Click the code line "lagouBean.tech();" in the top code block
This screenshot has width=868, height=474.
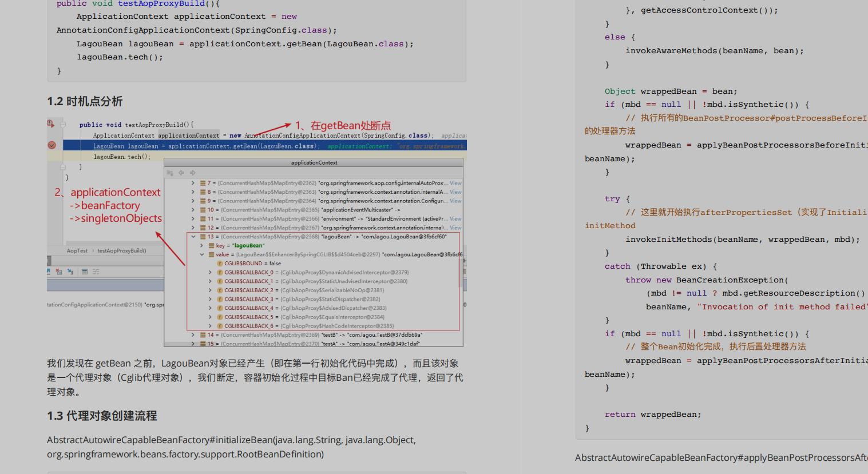[x=120, y=57]
